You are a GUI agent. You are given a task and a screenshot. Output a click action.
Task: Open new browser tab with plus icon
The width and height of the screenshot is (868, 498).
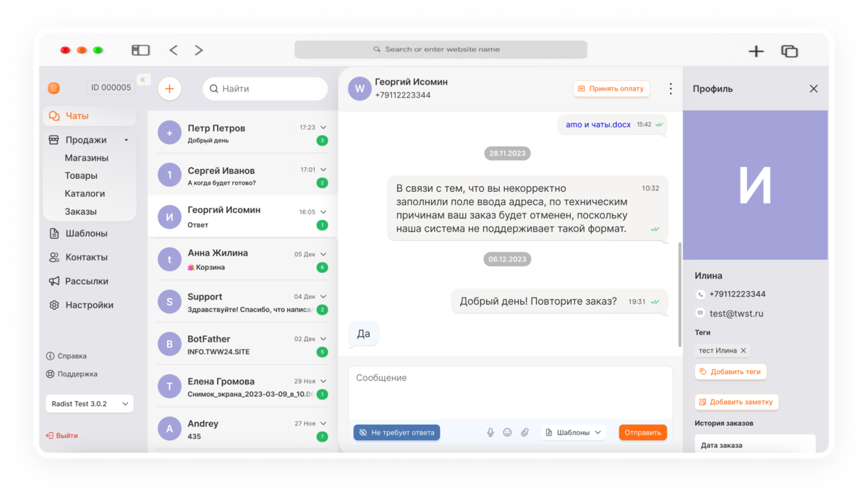756,51
